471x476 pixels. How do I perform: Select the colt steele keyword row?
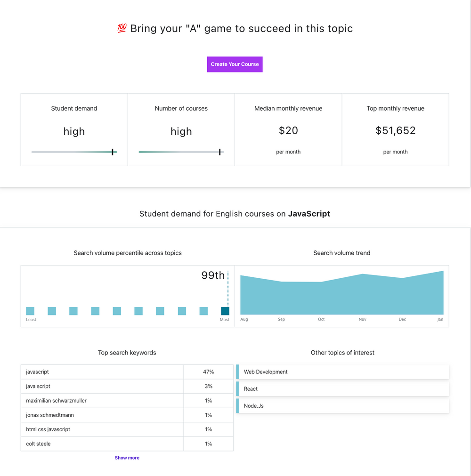[x=102, y=444]
